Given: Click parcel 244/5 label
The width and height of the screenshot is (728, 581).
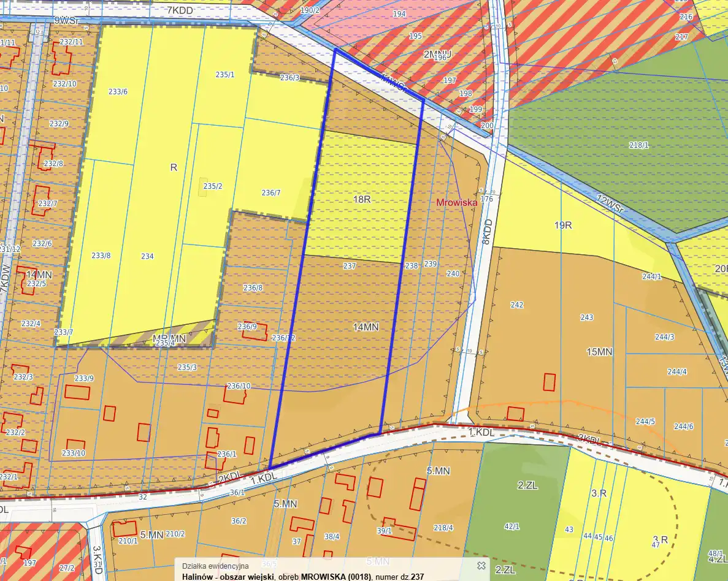Looking at the screenshot, I should coord(645,422).
